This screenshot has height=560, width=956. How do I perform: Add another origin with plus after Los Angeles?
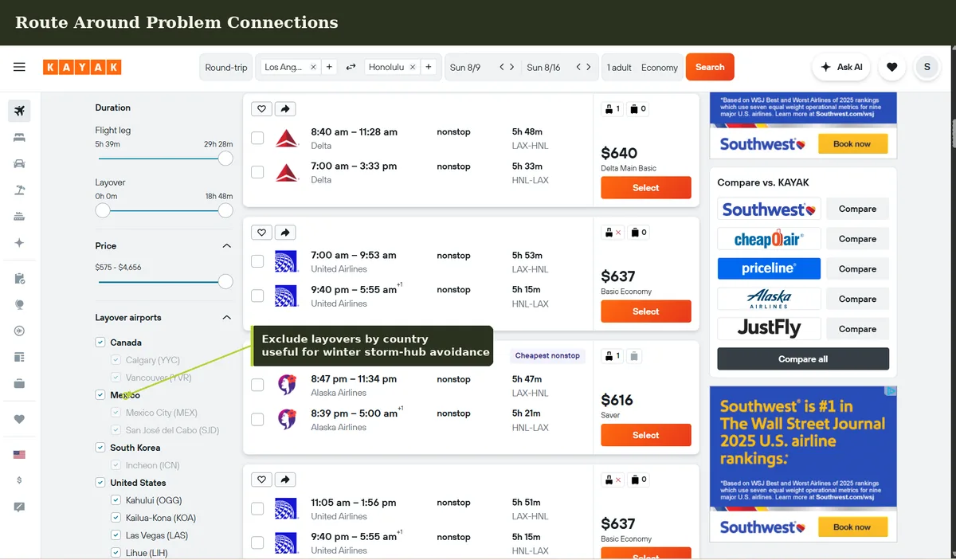pyautogui.click(x=329, y=67)
